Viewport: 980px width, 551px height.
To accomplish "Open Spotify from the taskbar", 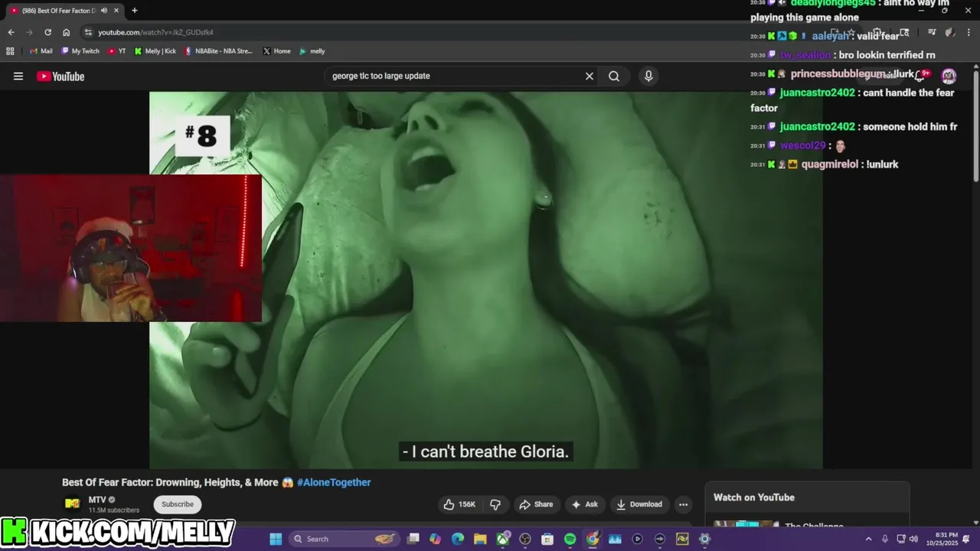I will (570, 539).
